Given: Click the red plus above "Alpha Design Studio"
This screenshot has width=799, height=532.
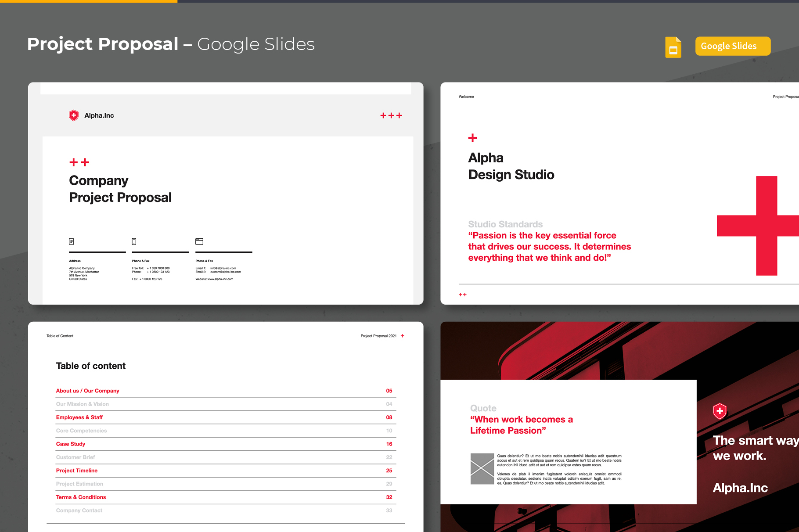Looking at the screenshot, I should click(473, 137).
